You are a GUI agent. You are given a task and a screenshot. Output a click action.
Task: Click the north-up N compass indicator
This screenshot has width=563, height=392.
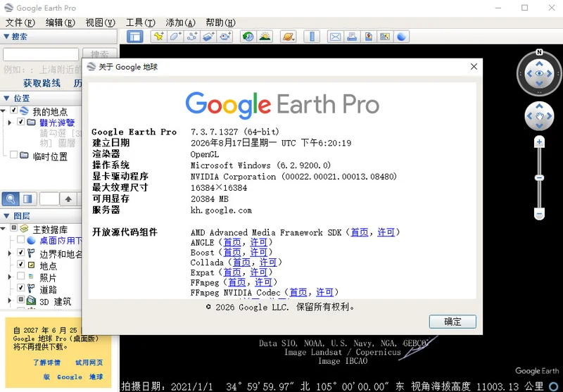click(539, 52)
